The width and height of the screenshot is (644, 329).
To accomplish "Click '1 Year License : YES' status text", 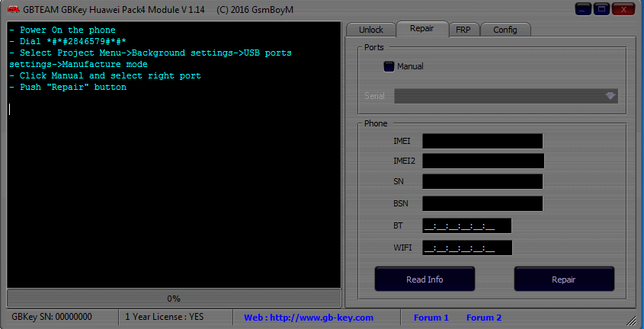I will coord(165,317).
